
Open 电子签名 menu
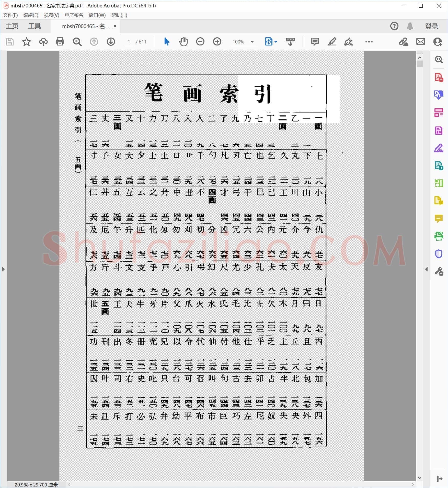tap(74, 15)
